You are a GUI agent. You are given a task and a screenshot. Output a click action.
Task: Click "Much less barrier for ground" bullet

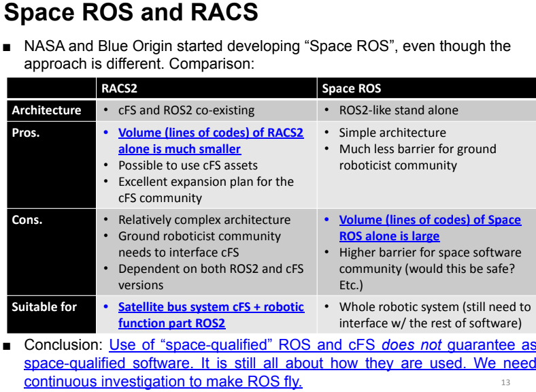point(418,149)
